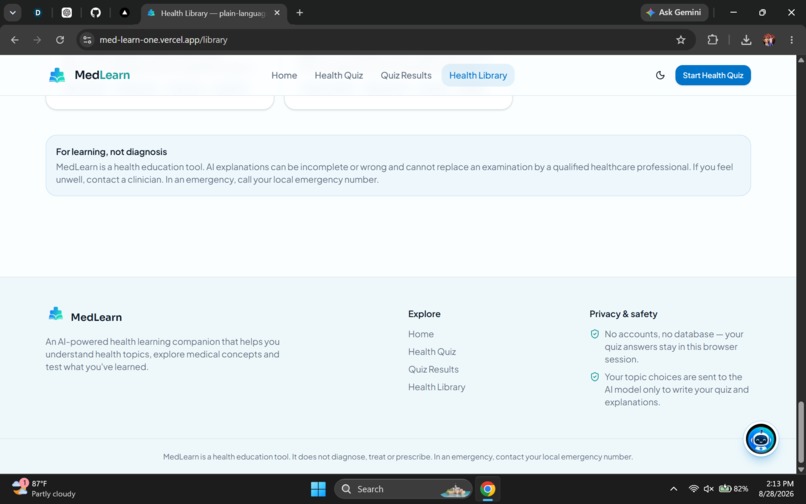View site information icon in address bar
Viewport: 806px width, 504px height.
point(87,40)
